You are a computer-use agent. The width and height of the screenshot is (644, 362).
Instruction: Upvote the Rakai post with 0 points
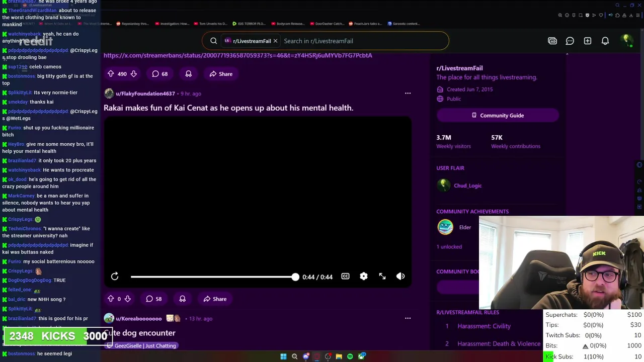coord(111,299)
